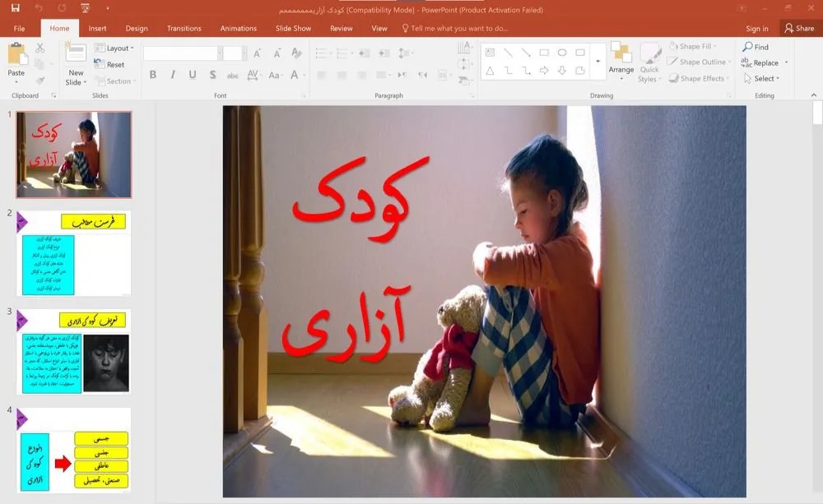Image resolution: width=823 pixels, height=504 pixels.
Task: Open Line Spacing options
Action: tap(405, 53)
